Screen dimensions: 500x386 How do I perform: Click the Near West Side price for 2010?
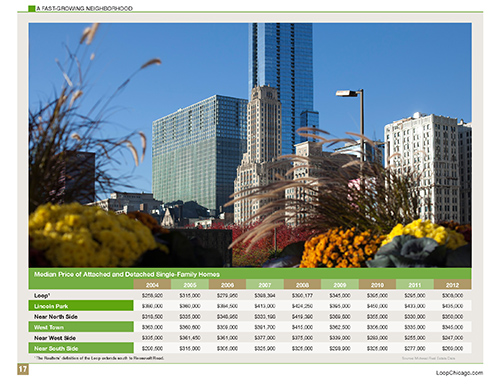click(x=377, y=338)
